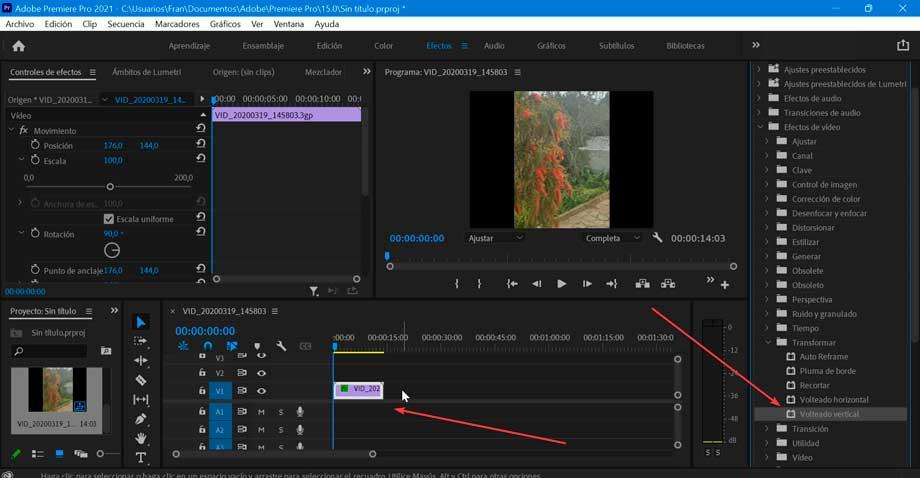Screen dimensions: 920x478
Task: Click the Extract button in program monitor
Action: point(668,284)
